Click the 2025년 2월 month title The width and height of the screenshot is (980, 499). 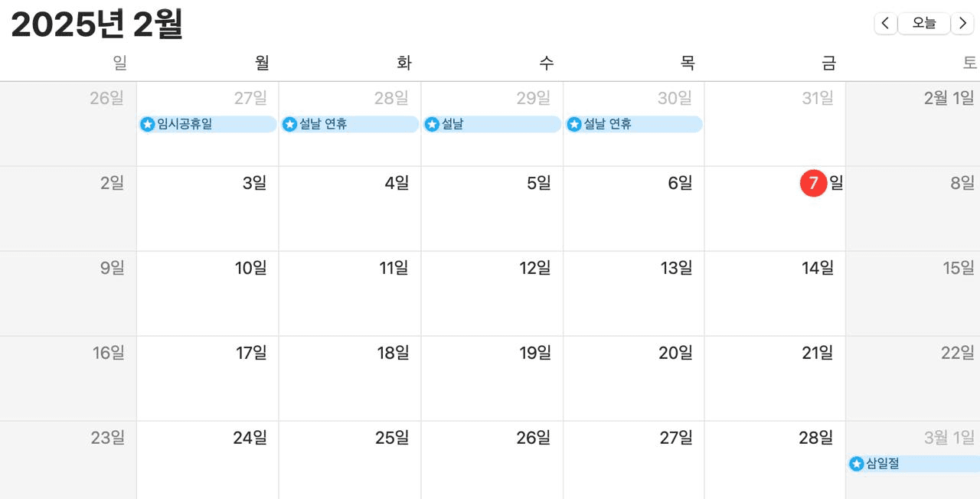pos(97,24)
